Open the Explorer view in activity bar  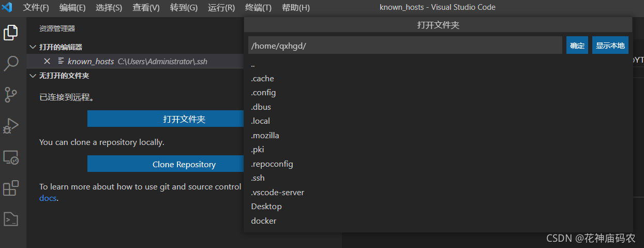(x=11, y=33)
